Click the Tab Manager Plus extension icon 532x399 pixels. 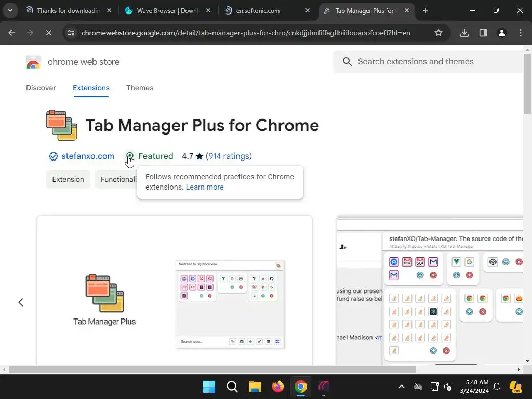(62, 125)
